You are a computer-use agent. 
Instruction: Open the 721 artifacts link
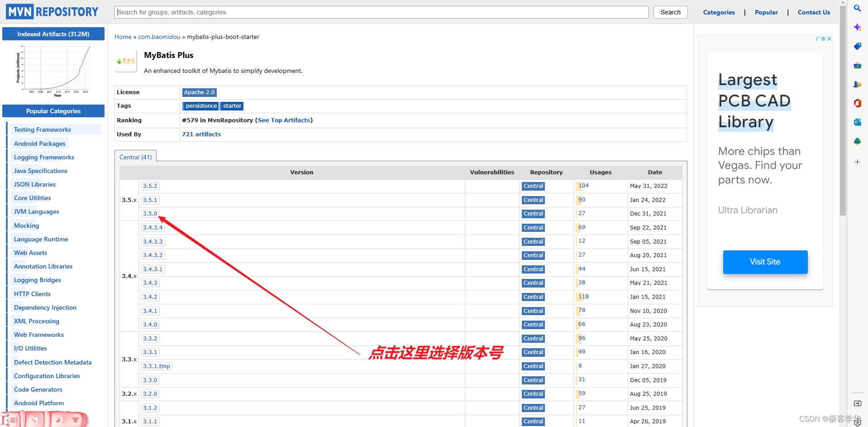pyautogui.click(x=201, y=134)
